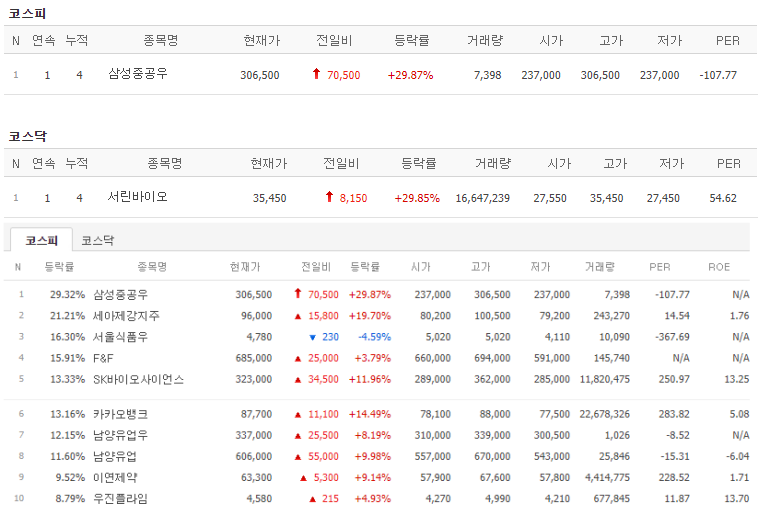Click the 70,500 upper-limit arrow in the ranking list
The height and width of the screenshot is (515, 758).
[298, 293]
